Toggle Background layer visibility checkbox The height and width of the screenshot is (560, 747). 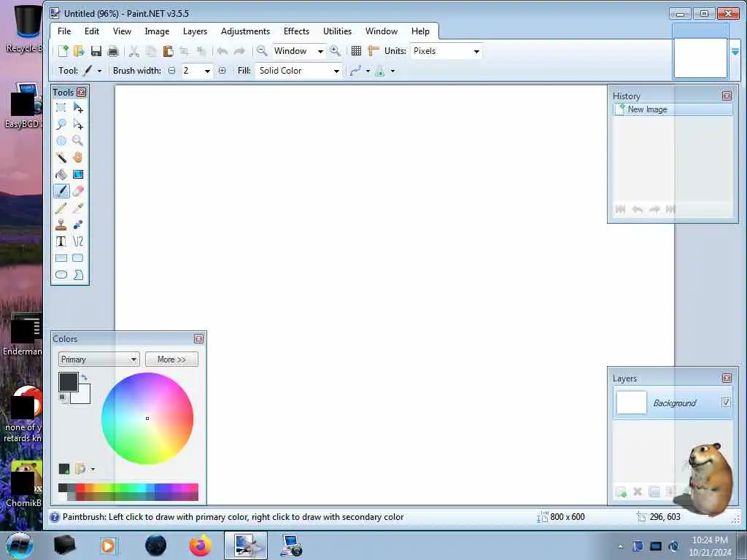pos(726,402)
